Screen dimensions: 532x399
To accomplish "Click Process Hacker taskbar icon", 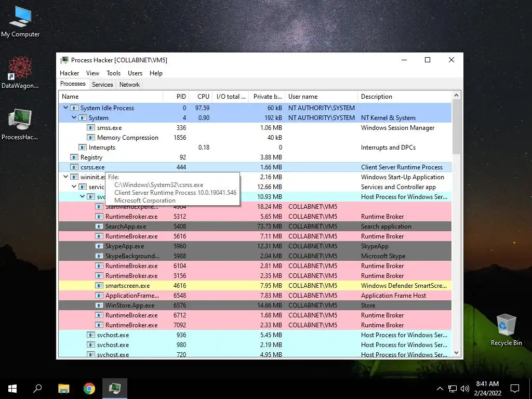I will (115, 389).
